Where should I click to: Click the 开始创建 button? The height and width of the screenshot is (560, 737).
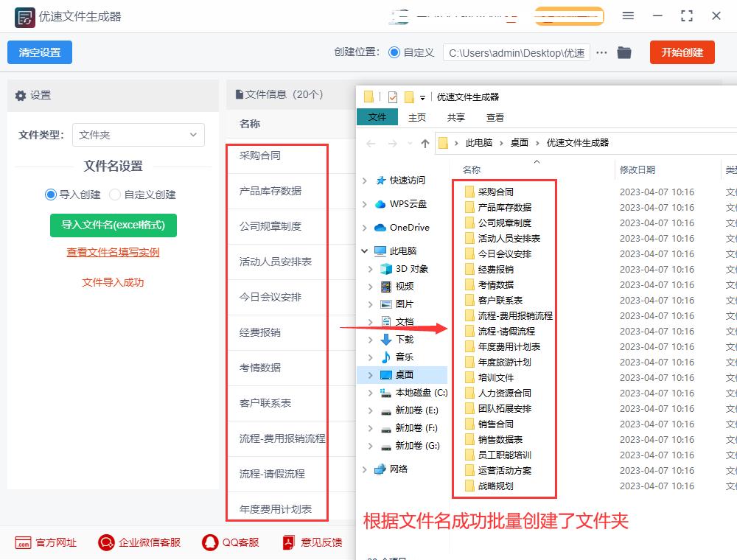pos(682,52)
